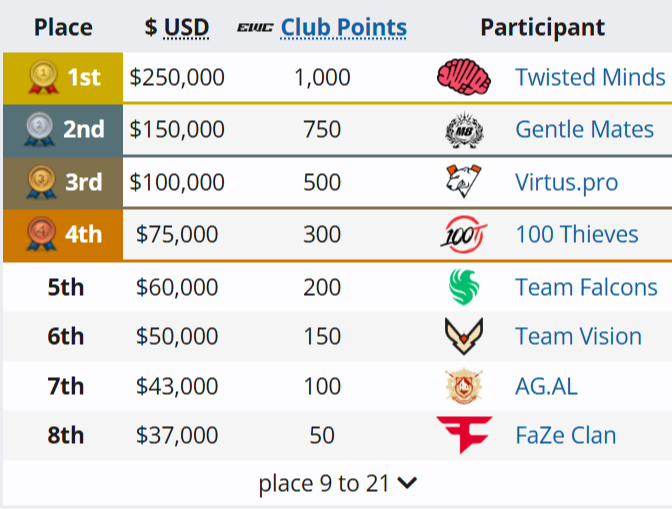Click the 4th place bronze medal icon
The height and width of the screenshot is (509, 672).
pyautogui.click(x=44, y=234)
